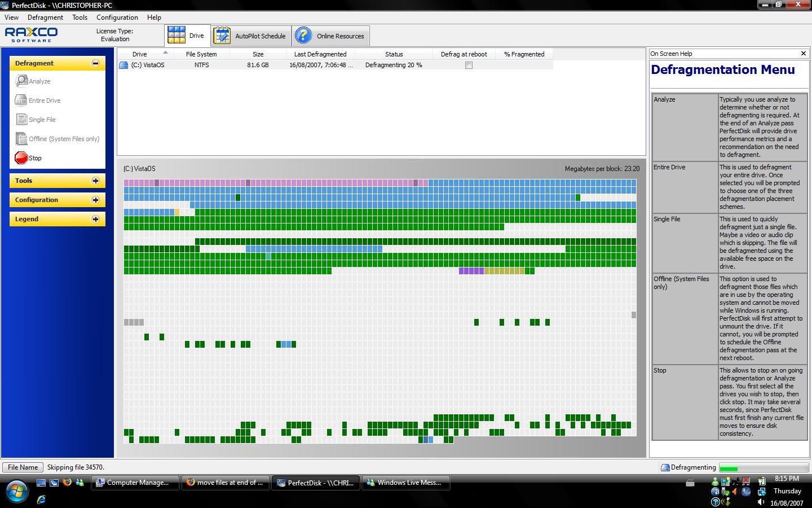The height and width of the screenshot is (508, 812).
Task: Sort by the Status column header
Action: (394, 54)
